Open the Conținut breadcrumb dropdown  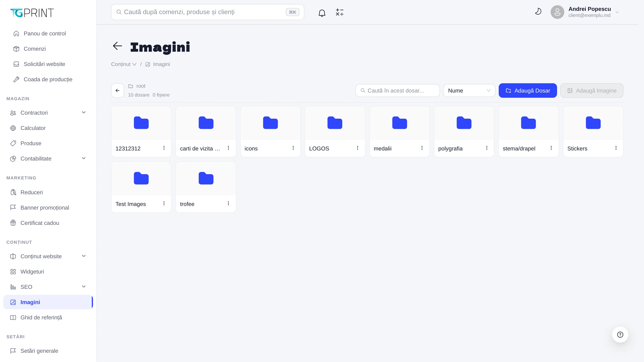pyautogui.click(x=124, y=64)
